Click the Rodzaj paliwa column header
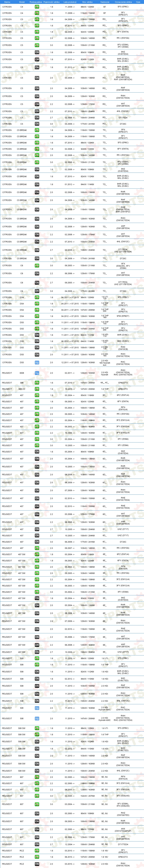This screenshot has width=144, height=868. coord(36,2)
